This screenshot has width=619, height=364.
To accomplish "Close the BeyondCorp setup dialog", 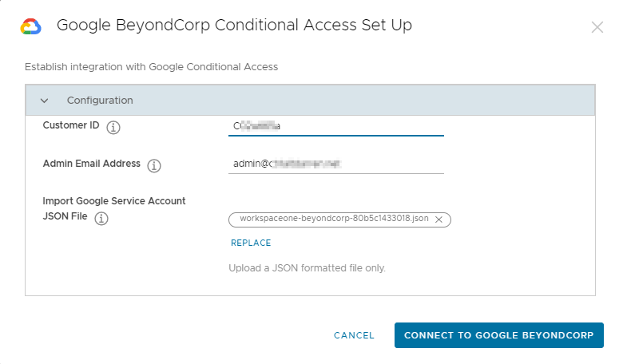I will tap(597, 27).
